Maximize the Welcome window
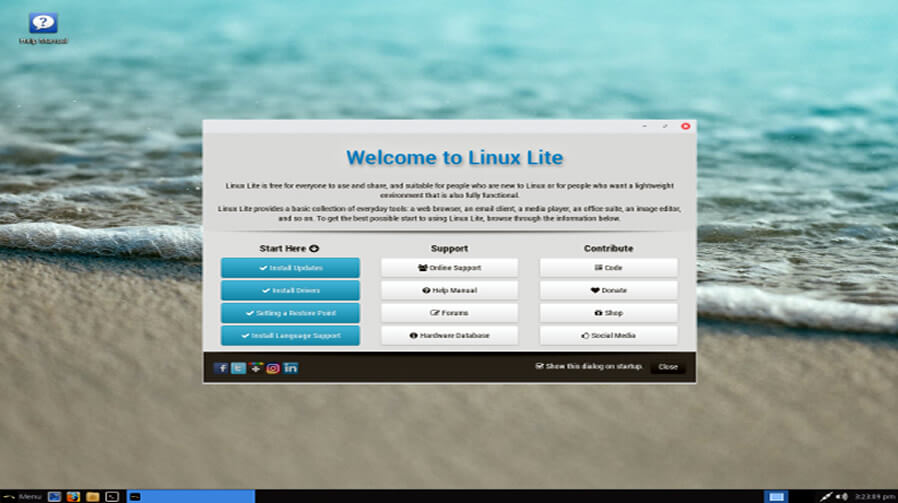This screenshot has height=503, width=898. pos(665,126)
